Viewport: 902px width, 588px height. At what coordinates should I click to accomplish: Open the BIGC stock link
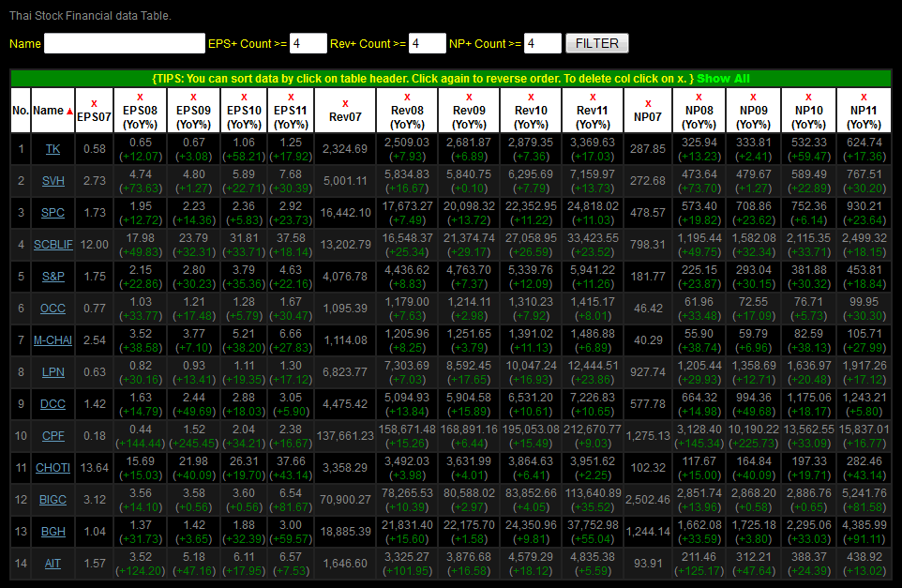53,499
